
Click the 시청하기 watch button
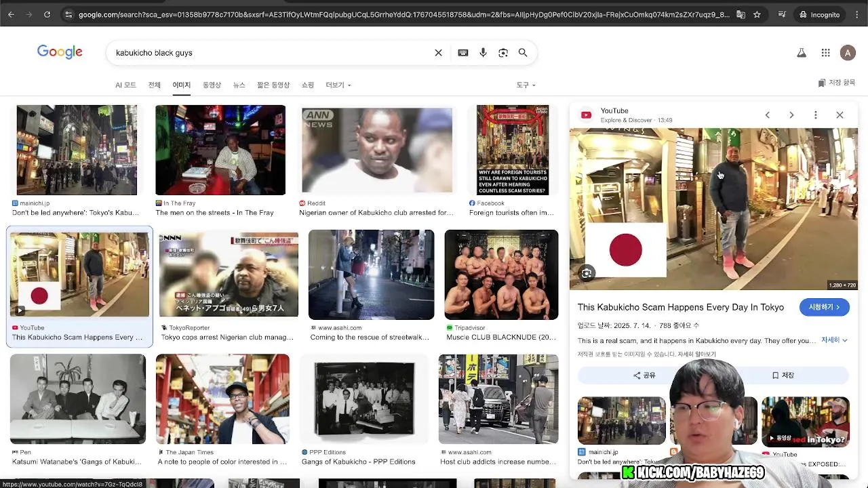tap(824, 307)
